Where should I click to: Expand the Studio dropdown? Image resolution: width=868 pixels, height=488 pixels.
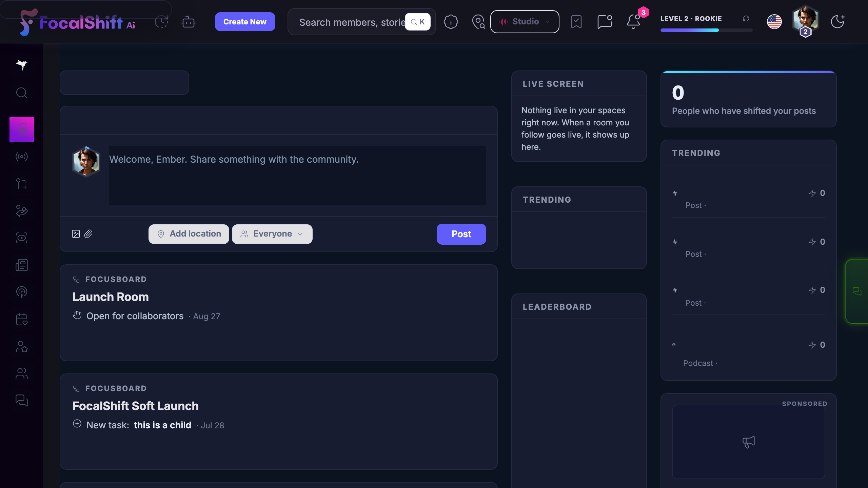point(525,22)
